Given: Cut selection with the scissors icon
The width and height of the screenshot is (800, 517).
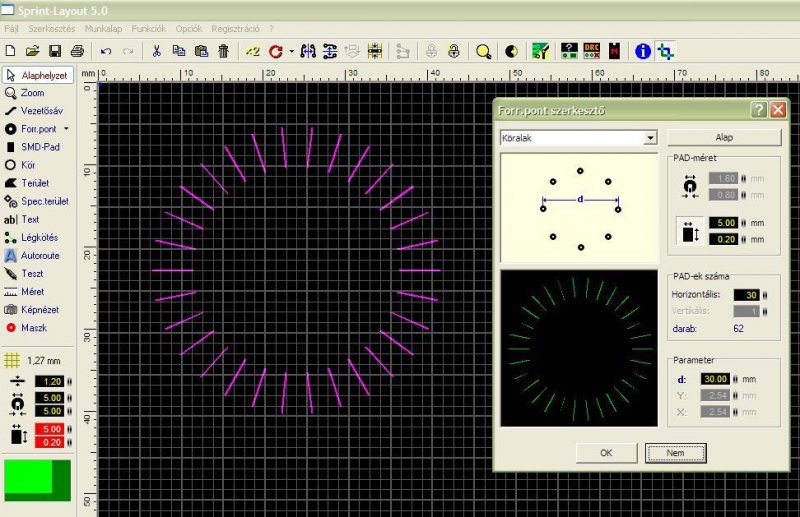Looking at the screenshot, I should 157,51.
